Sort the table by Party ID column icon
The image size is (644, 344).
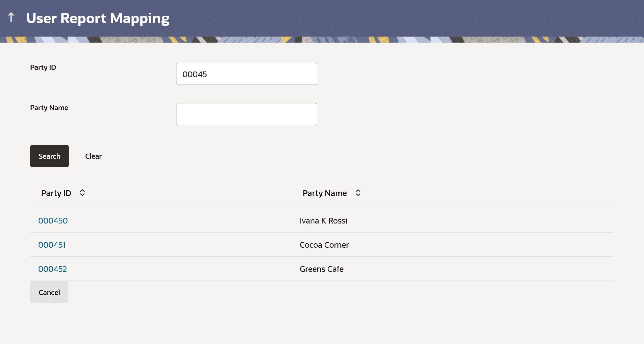point(82,193)
